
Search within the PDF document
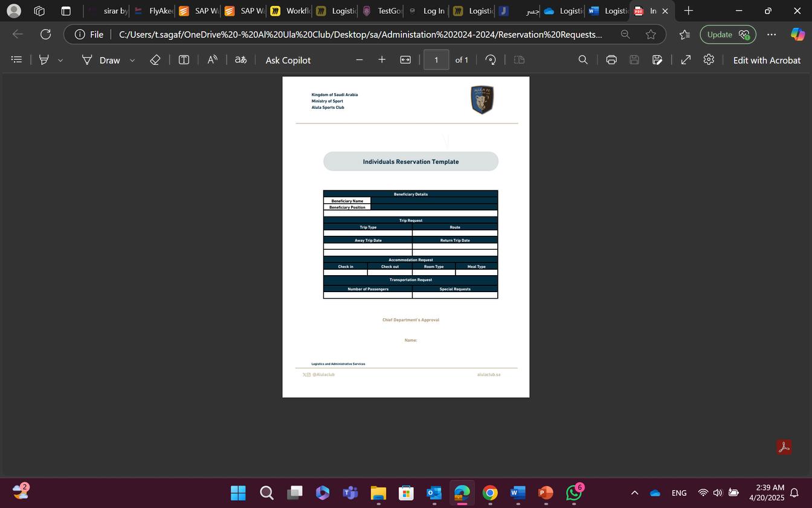tap(583, 60)
